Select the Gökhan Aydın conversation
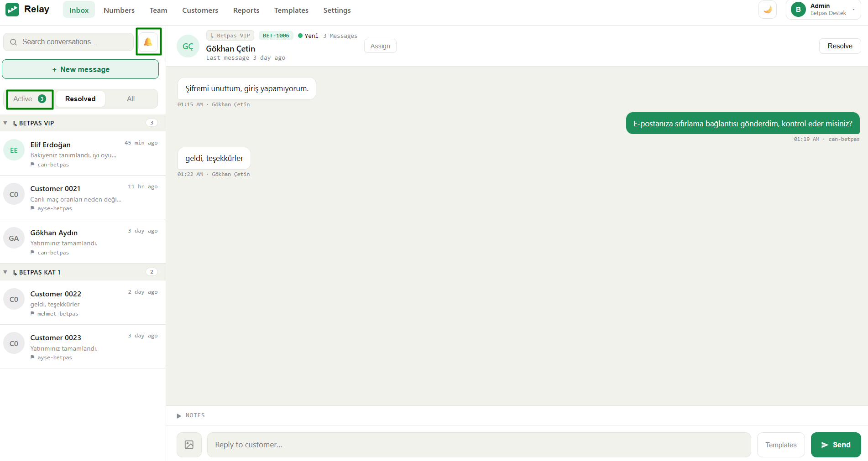Screen dimensions: 868x461 coord(83,242)
